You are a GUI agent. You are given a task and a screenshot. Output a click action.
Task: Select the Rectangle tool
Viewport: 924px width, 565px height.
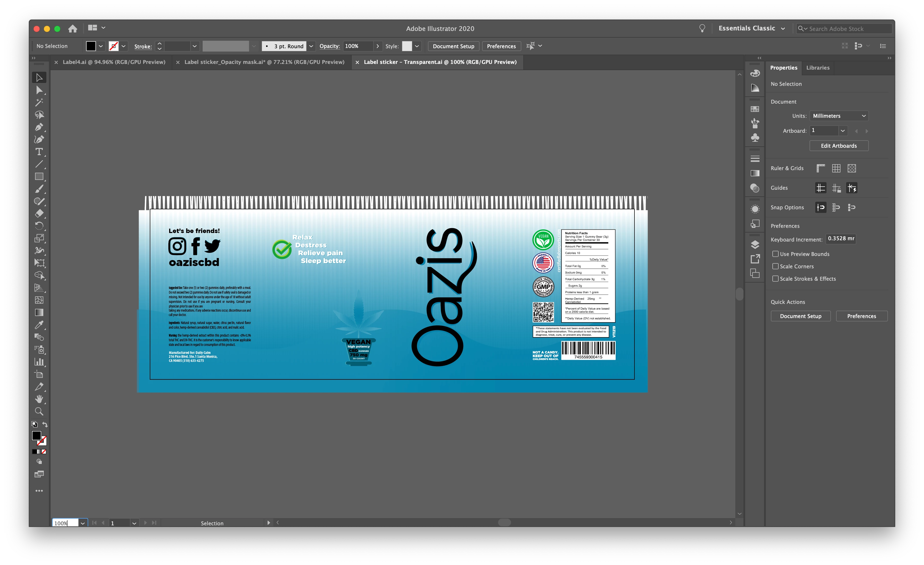39,176
